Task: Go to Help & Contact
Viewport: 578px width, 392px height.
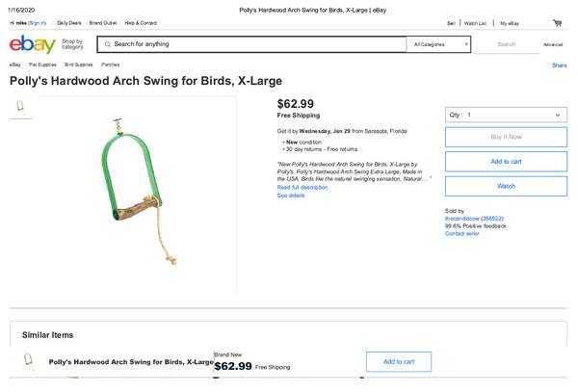Action: click(x=141, y=22)
